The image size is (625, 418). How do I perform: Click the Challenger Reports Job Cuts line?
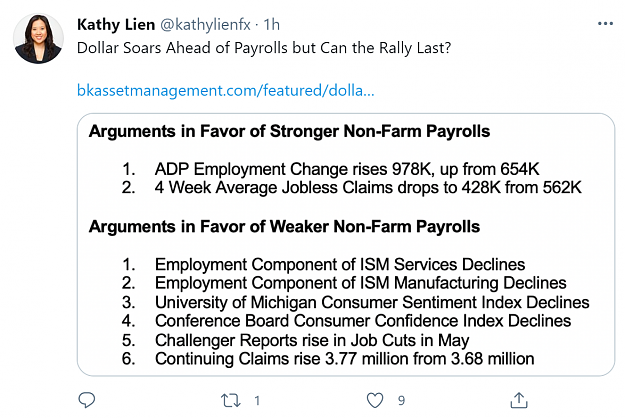pyautogui.click(x=312, y=340)
